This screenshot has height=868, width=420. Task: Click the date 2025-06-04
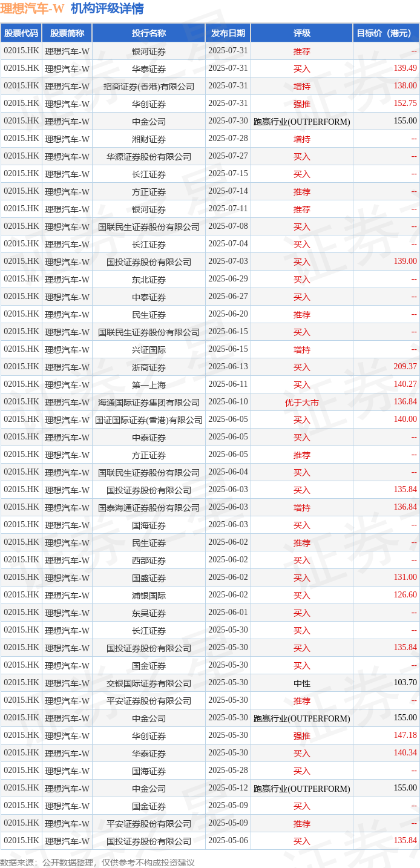(x=228, y=472)
